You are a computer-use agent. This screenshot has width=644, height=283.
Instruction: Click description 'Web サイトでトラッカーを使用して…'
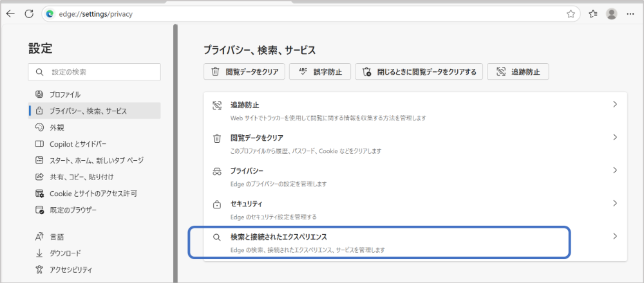click(328, 118)
